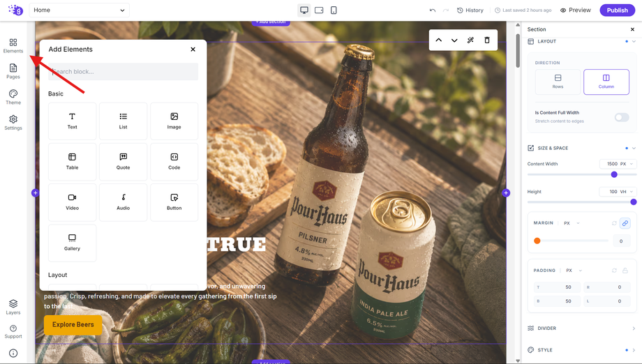Screen dimensions: 642x364
Task: Add the List element block
Action: 124,121
